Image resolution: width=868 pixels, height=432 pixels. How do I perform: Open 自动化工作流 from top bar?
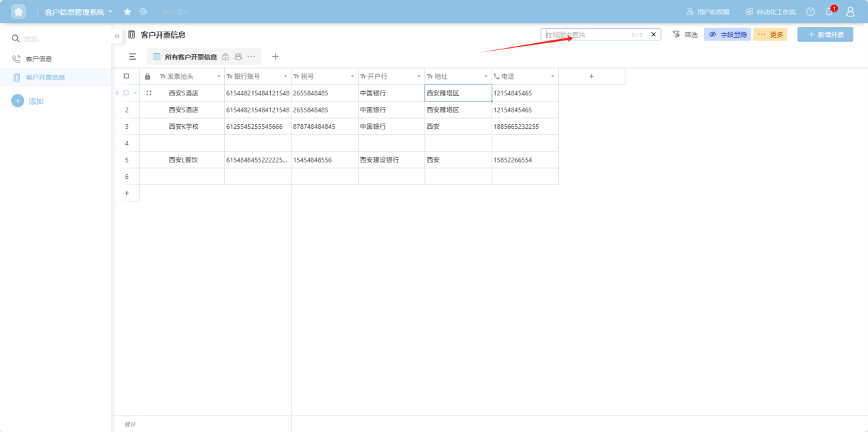coord(771,12)
